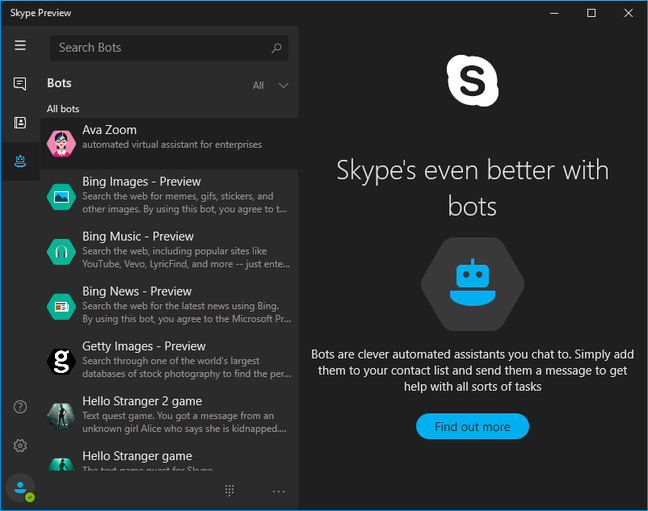
Task: Open the more options ellipsis
Action: [279, 491]
